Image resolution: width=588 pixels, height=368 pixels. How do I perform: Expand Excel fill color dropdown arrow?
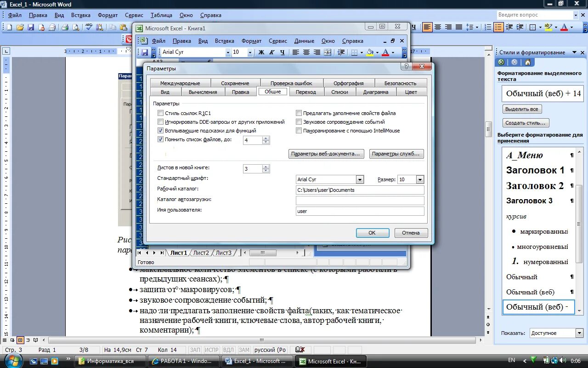click(377, 52)
